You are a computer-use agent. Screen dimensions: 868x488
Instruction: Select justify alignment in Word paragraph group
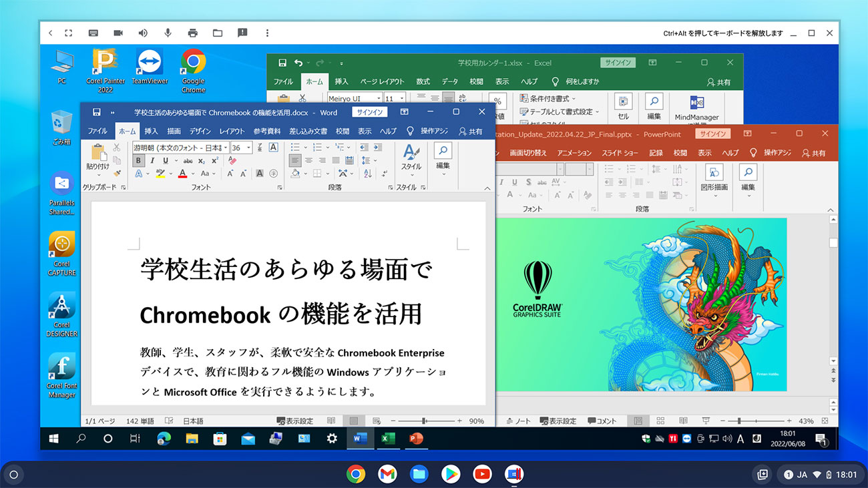pos(336,160)
